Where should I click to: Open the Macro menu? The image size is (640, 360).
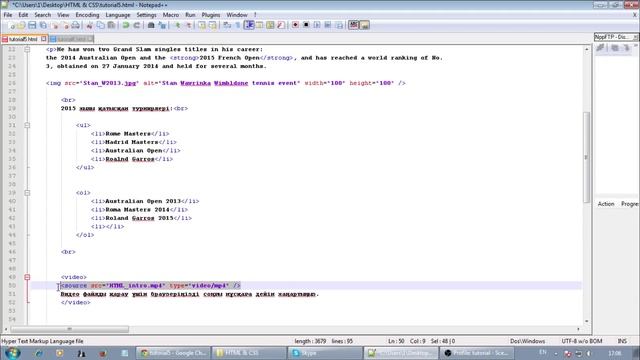point(171,15)
